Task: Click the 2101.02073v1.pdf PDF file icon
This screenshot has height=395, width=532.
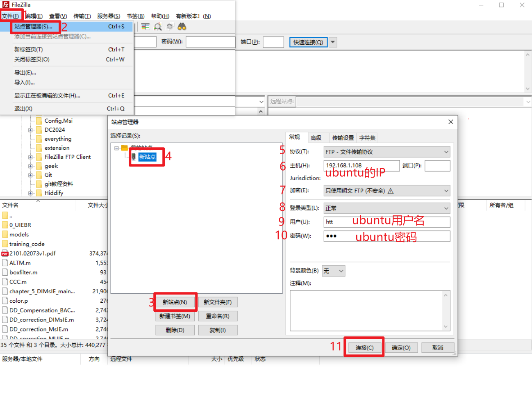Action: tap(5, 253)
